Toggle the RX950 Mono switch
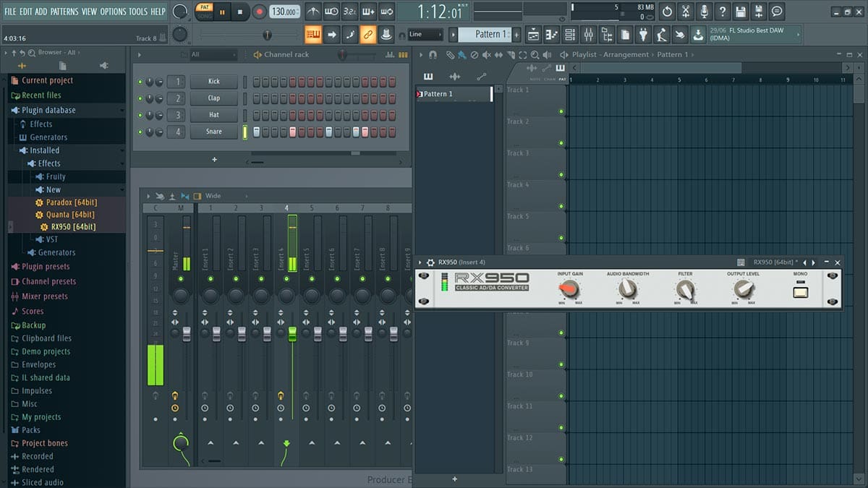Screen dimensions: 868x488 (800, 292)
